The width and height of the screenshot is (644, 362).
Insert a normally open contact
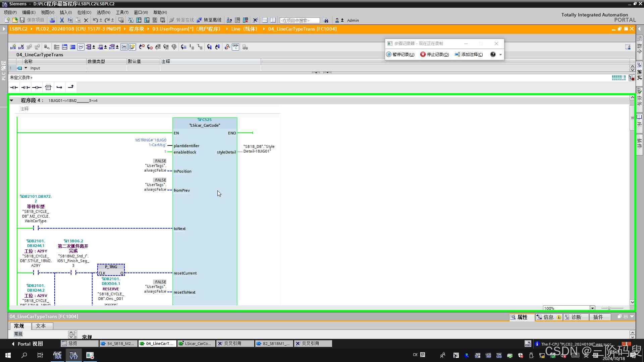pyautogui.click(x=14, y=87)
